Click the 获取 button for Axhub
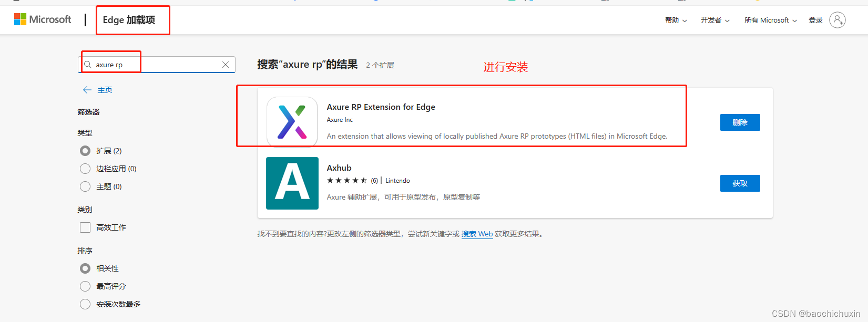The width and height of the screenshot is (868, 322). point(740,183)
